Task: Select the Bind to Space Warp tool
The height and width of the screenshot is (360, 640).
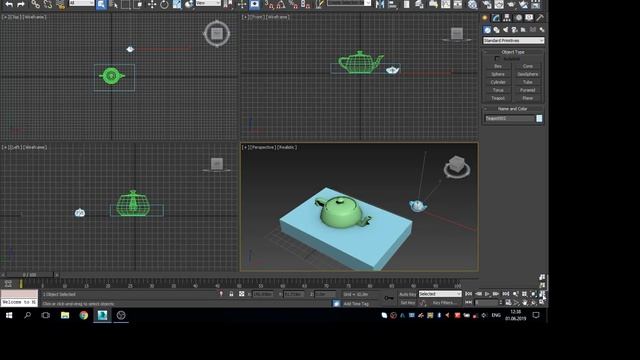Action: (60, 4)
